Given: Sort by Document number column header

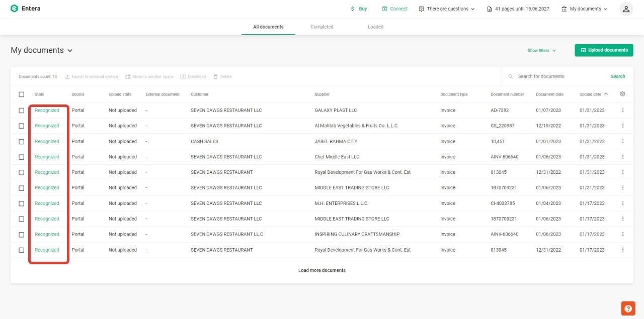Looking at the screenshot, I should 507,94.
